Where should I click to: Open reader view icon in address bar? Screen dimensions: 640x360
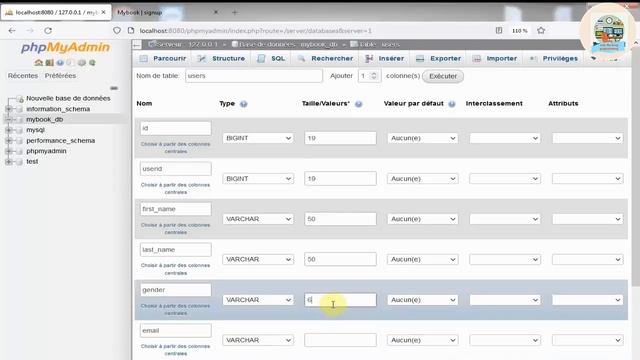coord(499,31)
